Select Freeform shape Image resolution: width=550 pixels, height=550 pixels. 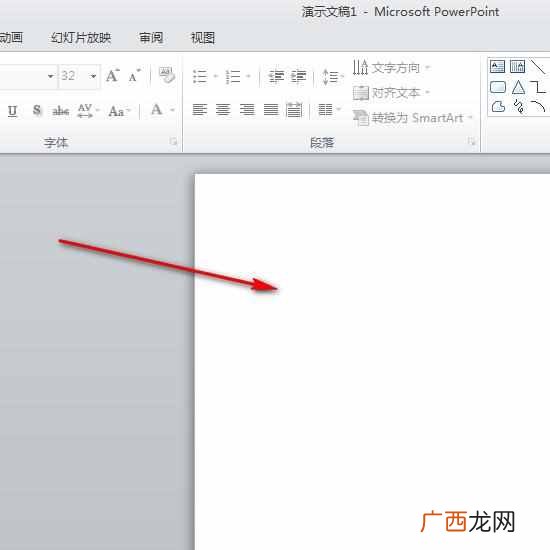click(498, 106)
